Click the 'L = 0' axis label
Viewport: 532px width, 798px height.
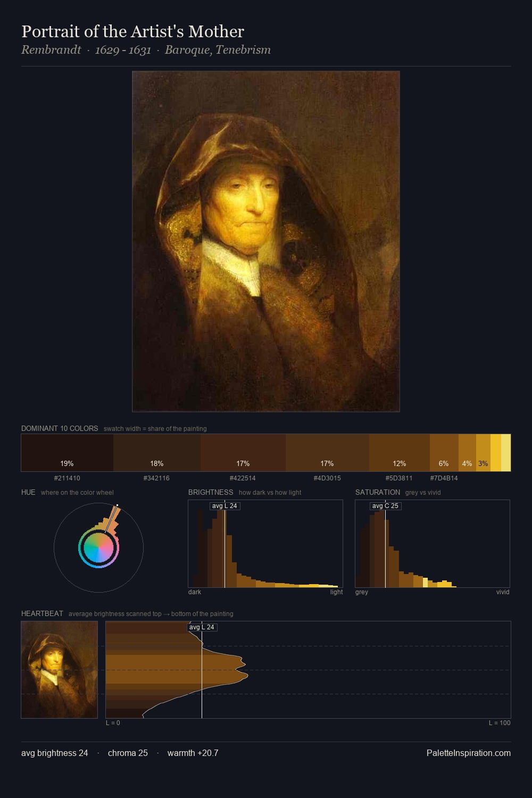pos(113,723)
